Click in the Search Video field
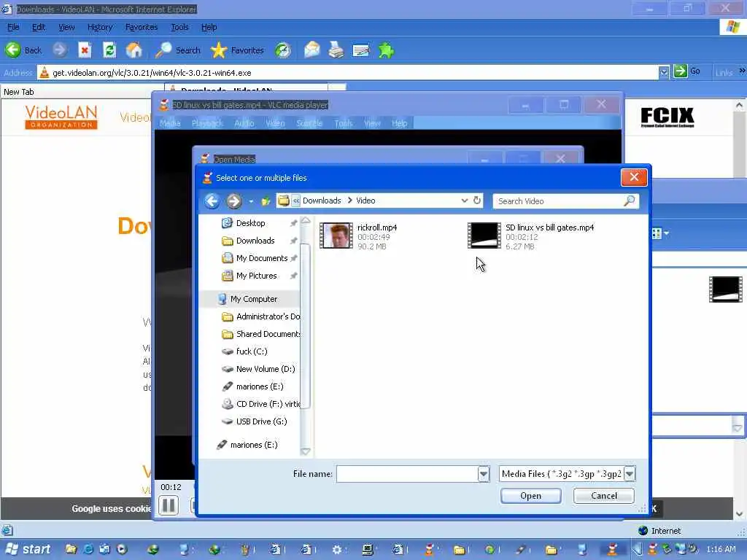 coord(557,201)
